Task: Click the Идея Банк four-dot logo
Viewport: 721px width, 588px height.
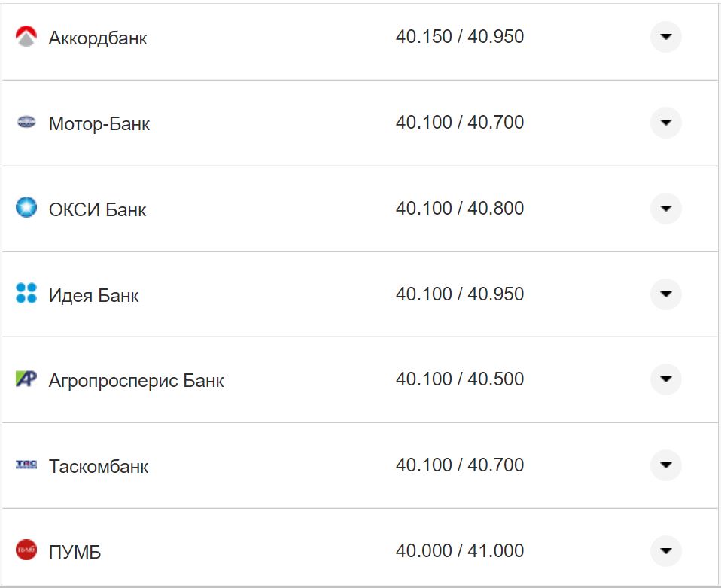Action: pos(26,294)
